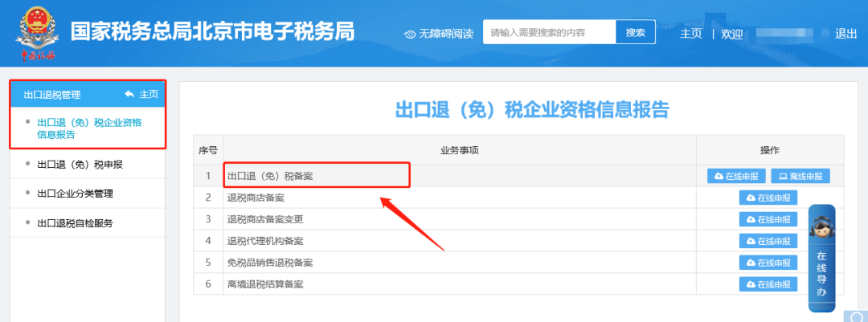Click the eye icon for 无障碍阅读
Viewport: 868px width, 322px height.
(410, 35)
